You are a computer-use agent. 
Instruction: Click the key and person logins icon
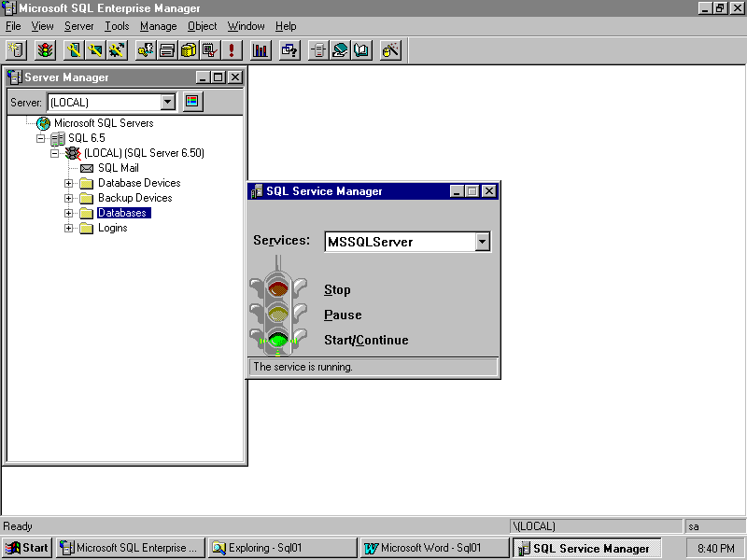click(147, 50)
